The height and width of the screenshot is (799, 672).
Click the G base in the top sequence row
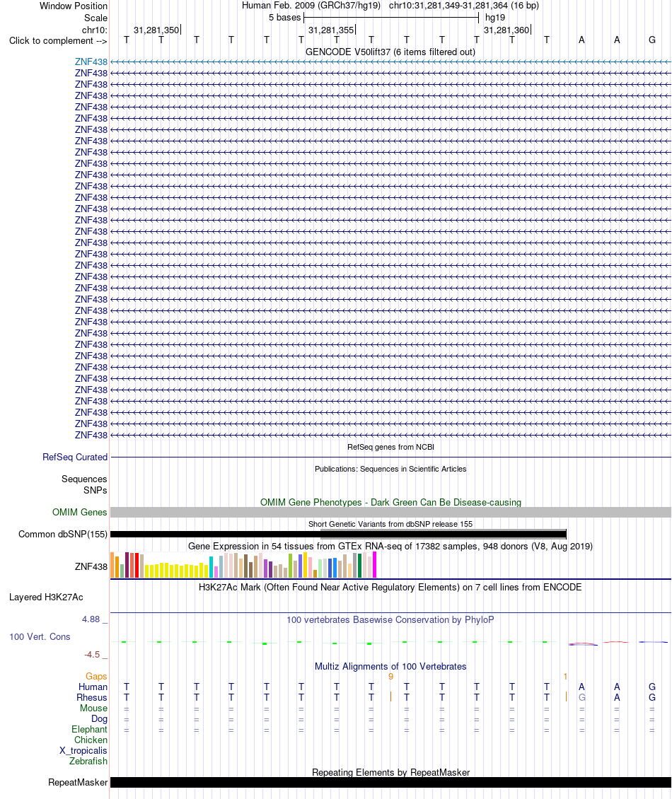point(652,40)
